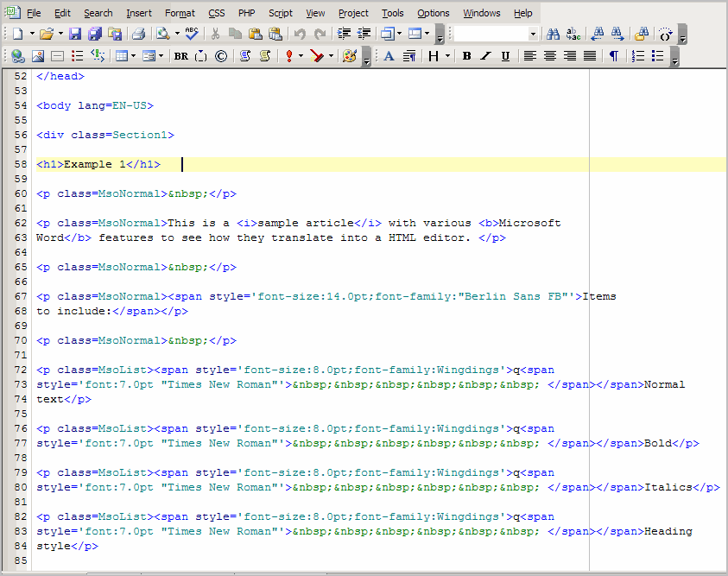Click the Save All icon with multiple disks

coord(95,34)
